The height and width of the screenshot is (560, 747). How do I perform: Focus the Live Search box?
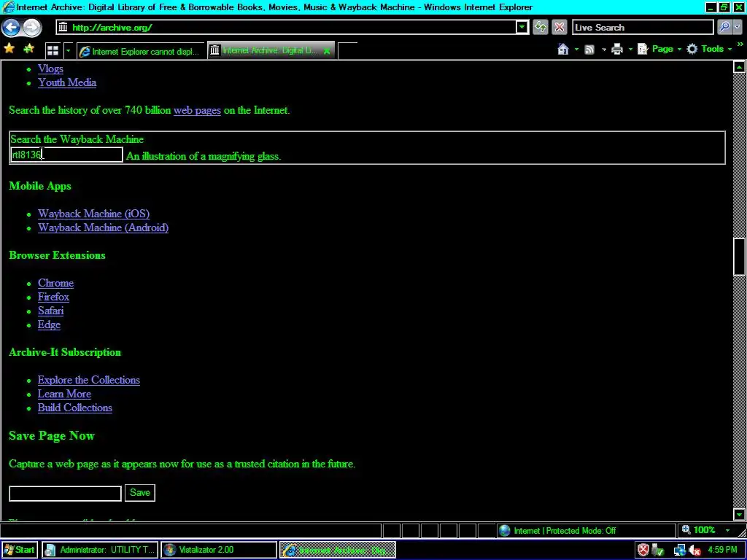[643, 27]
